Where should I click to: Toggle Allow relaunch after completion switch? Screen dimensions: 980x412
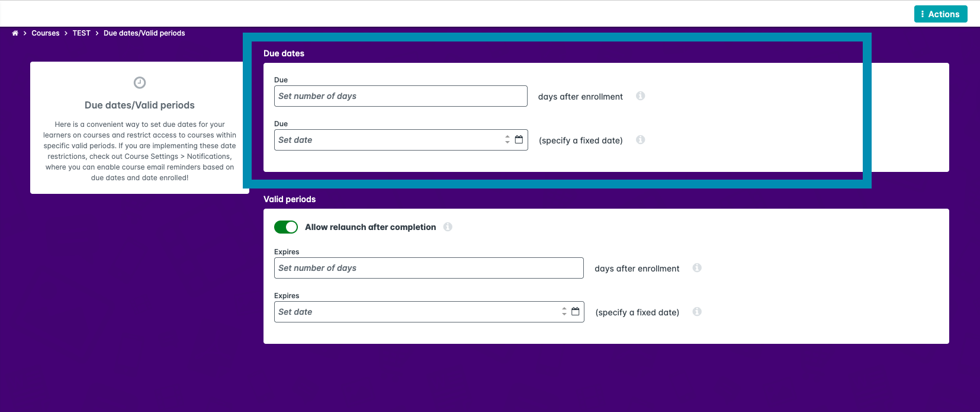286,227
